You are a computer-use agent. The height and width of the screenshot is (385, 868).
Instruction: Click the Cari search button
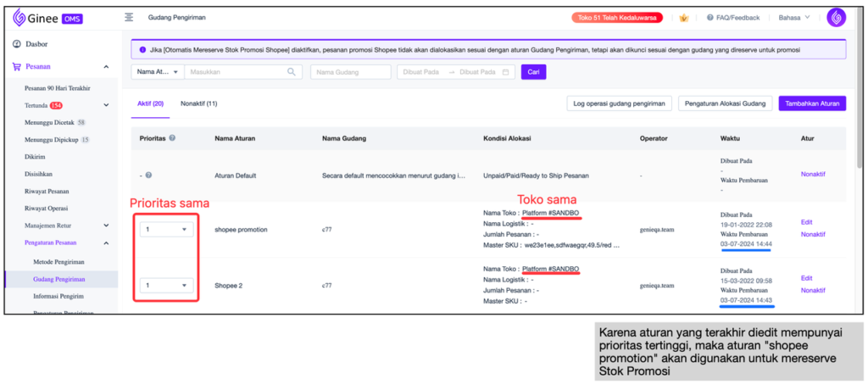(x=534, y=72)
